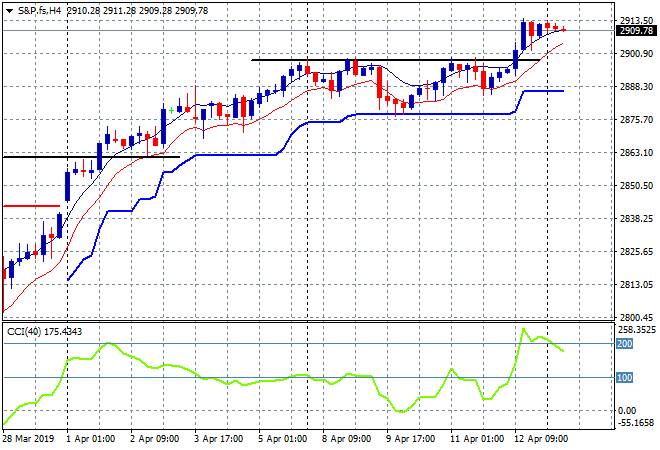Click the CCI 100 level label
Viewport: 660px width, 450px height.
[x=624, y=378]
